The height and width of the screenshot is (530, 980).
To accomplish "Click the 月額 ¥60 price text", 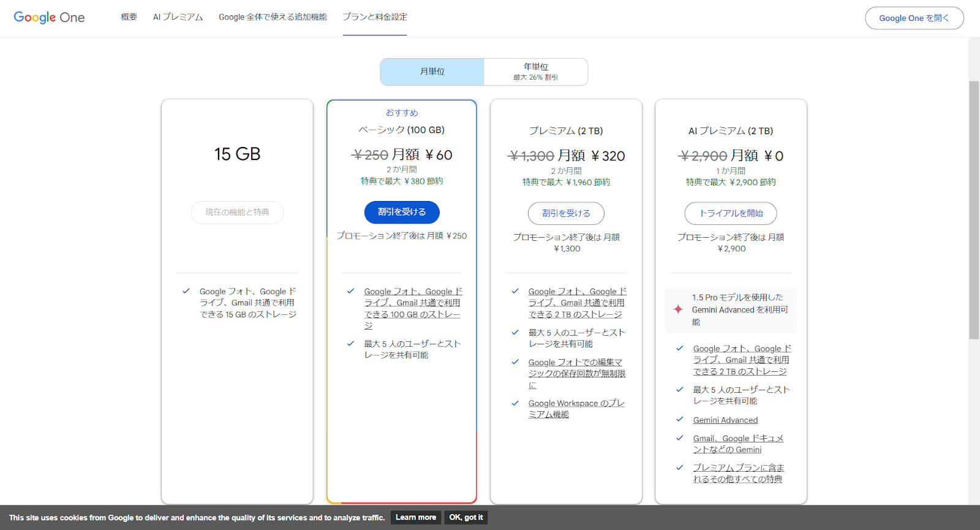I will [422, 155].
